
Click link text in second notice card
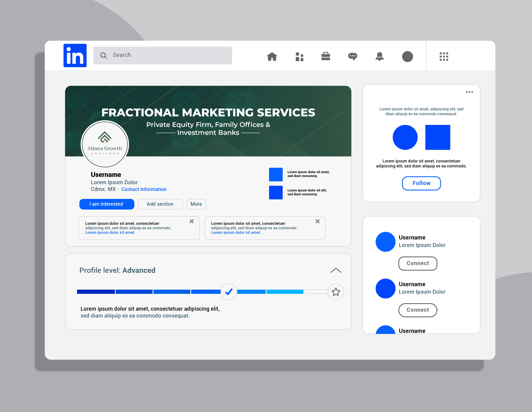[x=236, y=233]
